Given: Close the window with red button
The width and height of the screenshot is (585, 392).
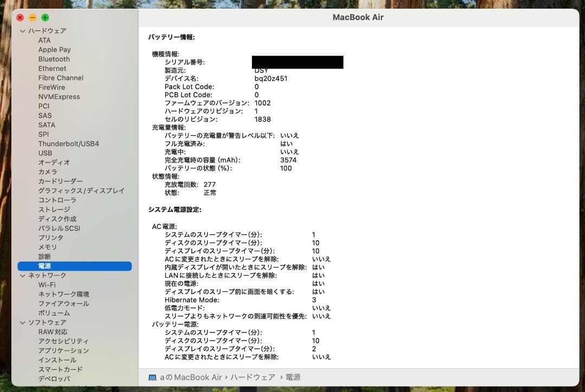Looking at the screenshot, I should click(20, 17).
